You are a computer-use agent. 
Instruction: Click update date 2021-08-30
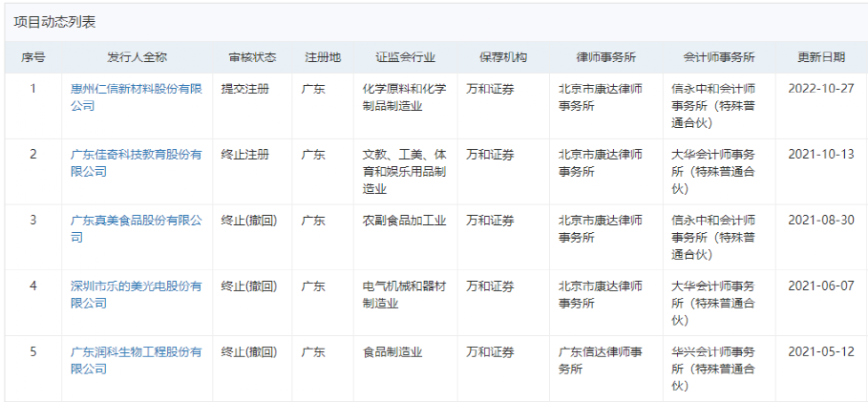click(x=821, y=221)
